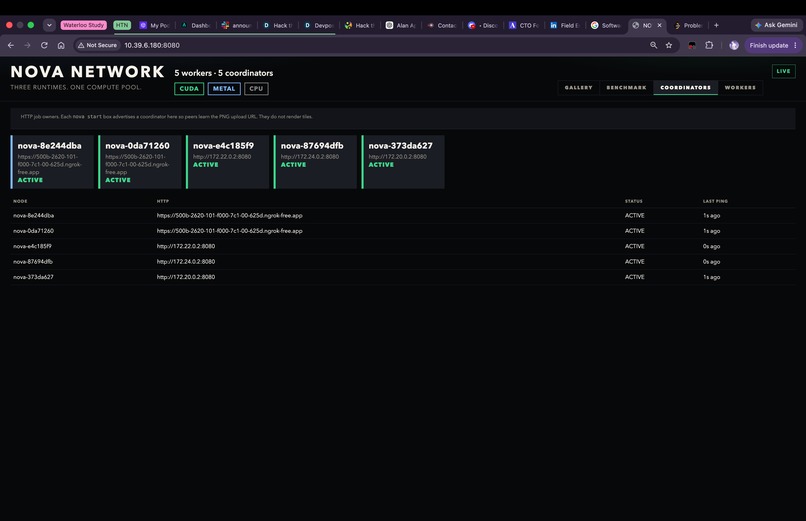Viewport: 806px width, 521px height.
Task: Switch to the Discord tab
Action: (x=483, y=25)
